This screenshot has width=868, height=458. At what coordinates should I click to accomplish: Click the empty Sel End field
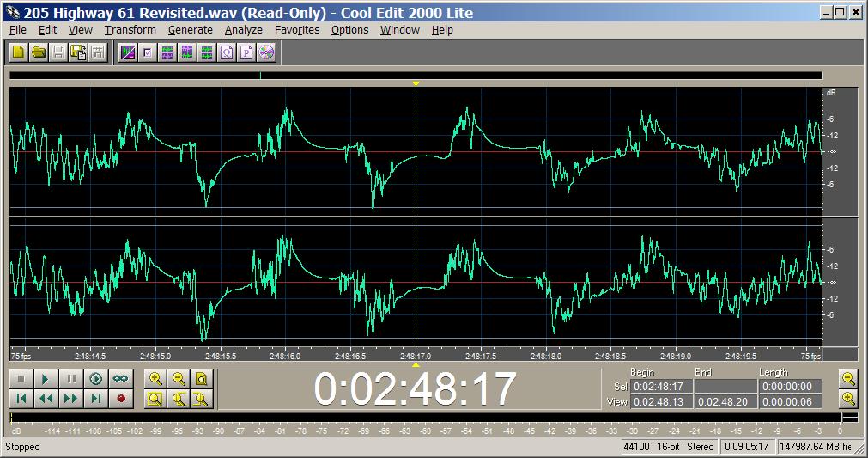(725, 387)
